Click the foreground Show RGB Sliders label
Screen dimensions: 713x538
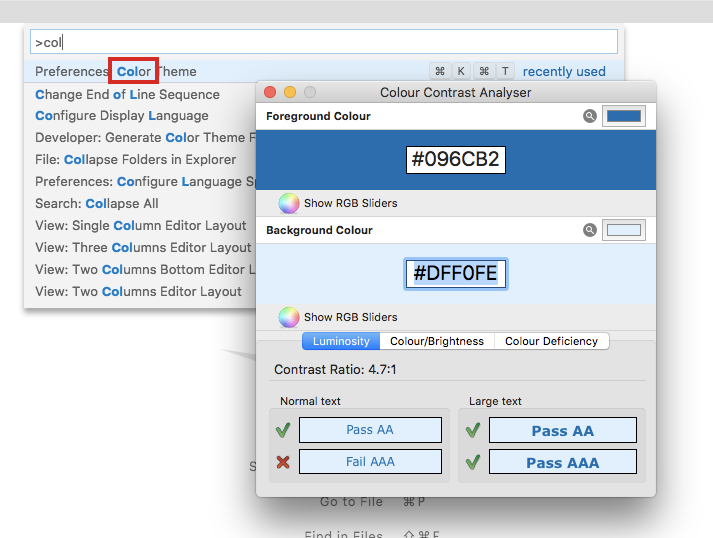pos(351,203)
